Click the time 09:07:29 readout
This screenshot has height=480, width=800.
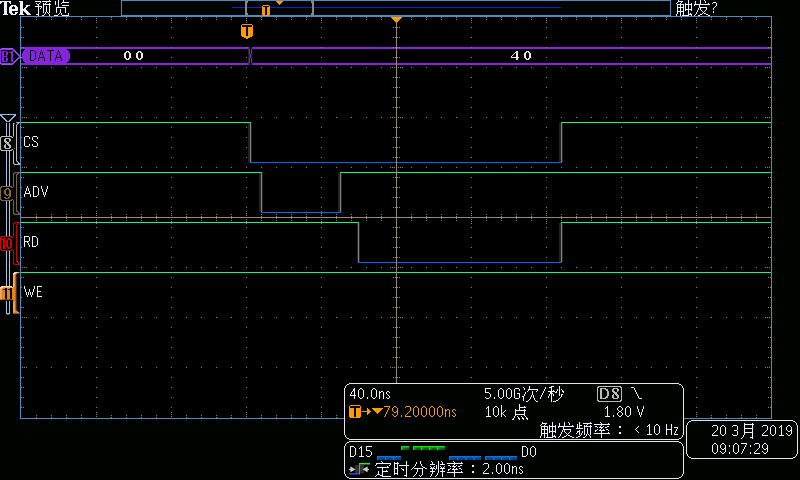pyautogui.click(x=740, y=449)
